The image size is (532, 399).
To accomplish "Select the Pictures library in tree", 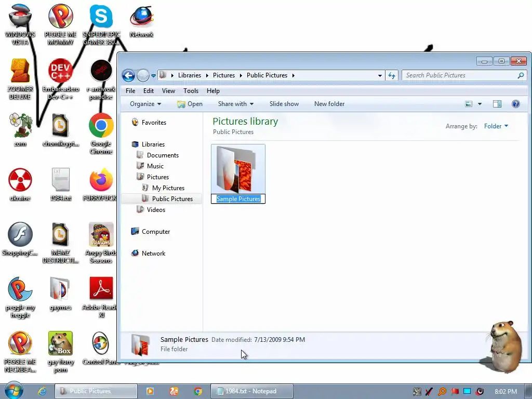I will click(x=153, y=177).
